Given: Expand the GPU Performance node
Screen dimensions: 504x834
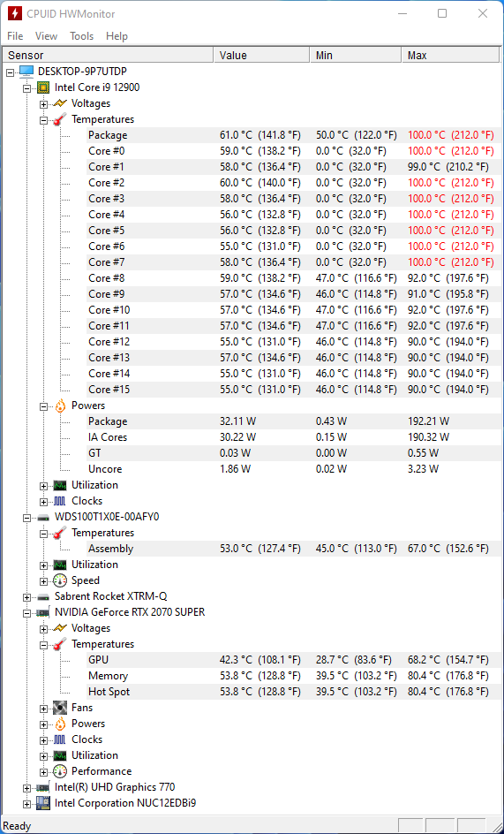Looking at the screenshot, I should click(x=43, y=772).
